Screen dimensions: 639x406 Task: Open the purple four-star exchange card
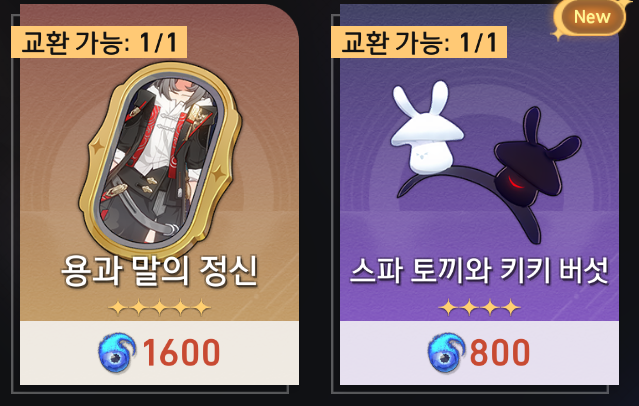click(x=479, y=194)
